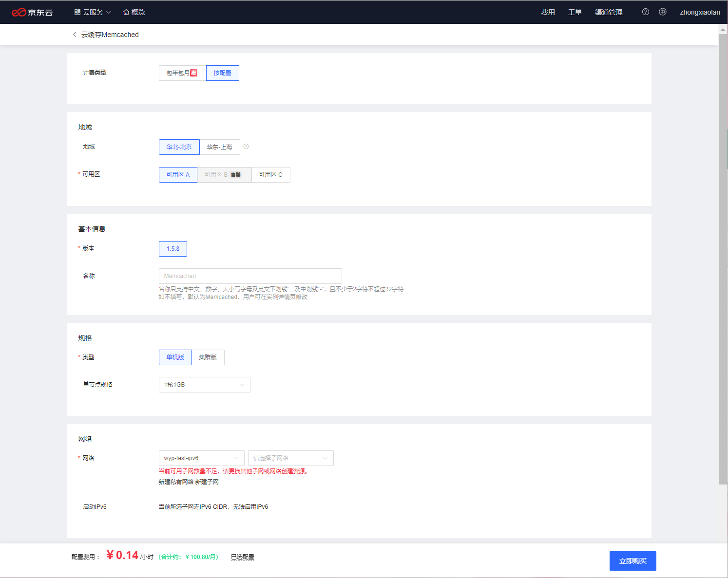Open the 工单 menu
The width and height of the screenshot is (728, 578).
[x=575, y=12]
